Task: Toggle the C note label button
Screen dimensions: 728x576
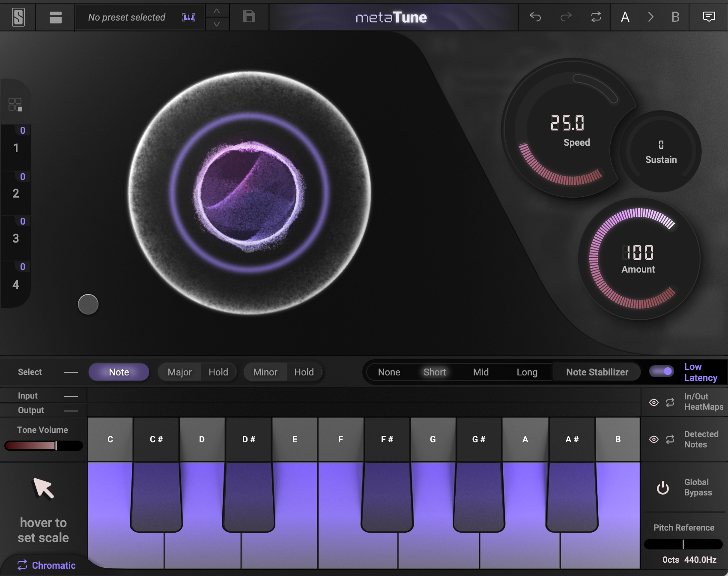Action: pyautogui.click(x=110, y=439)
